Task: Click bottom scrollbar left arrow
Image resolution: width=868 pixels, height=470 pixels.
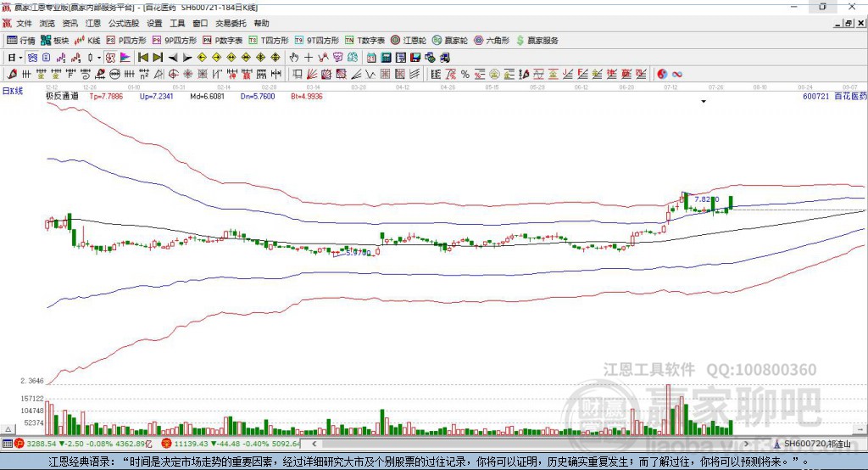Action: tap(314, 444)
